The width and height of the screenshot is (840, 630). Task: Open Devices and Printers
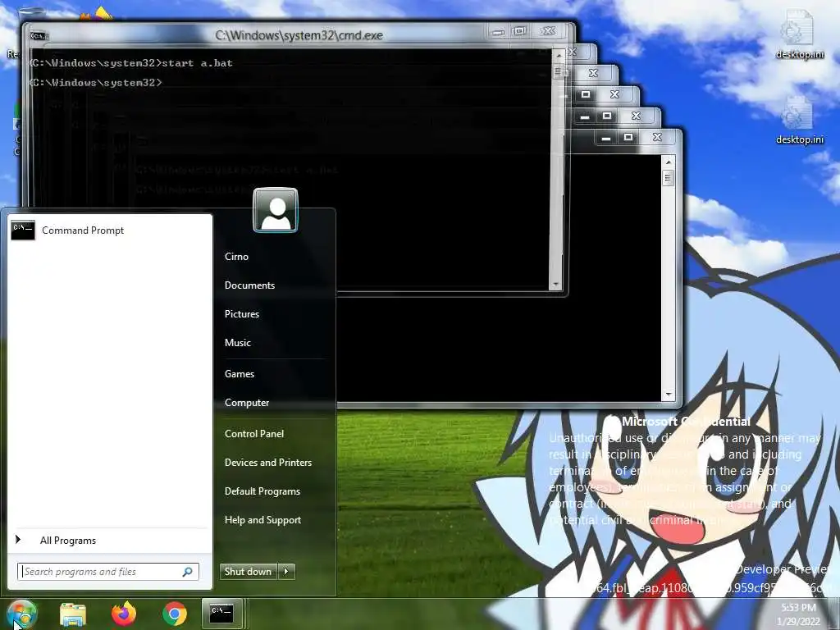coord(268,463)
